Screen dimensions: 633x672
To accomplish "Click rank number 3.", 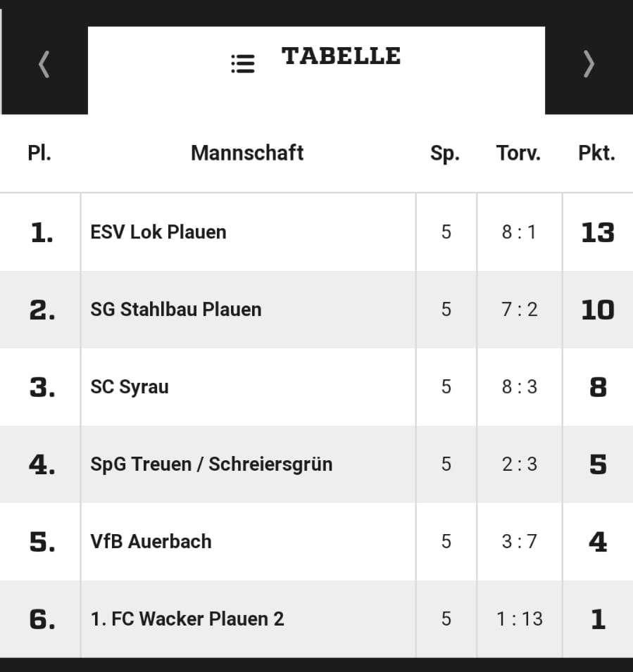I will click(x=42, y=388).
